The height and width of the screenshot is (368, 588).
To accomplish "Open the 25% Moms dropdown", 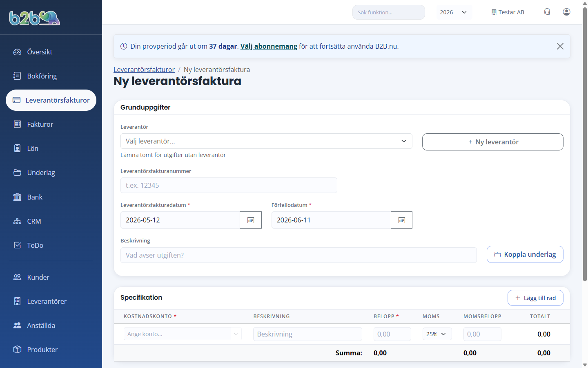I will [x=437, y=334].
